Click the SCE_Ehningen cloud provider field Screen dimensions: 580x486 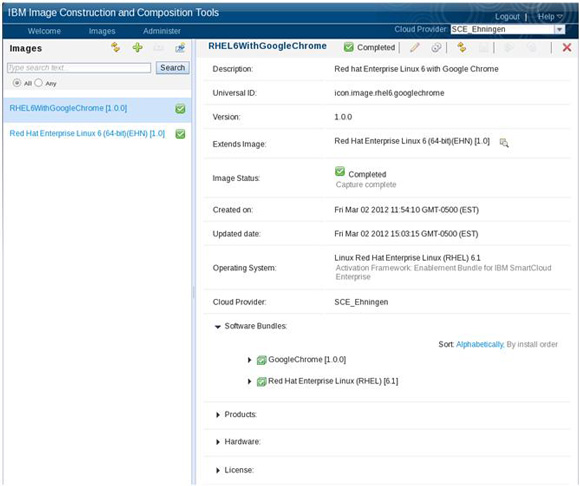[503, 30]
